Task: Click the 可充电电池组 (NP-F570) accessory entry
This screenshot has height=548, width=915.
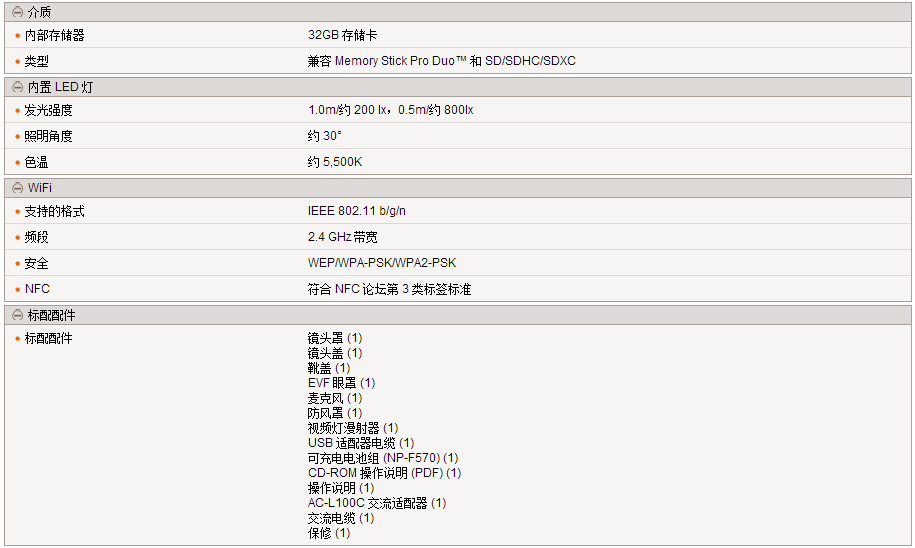Action: click(x=383, y=458)
